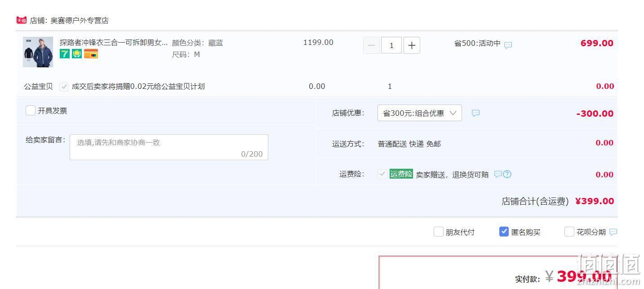Enable the 花呗分期 installment checkbox
The image size is (644, 289).
(x=569, y=232)
